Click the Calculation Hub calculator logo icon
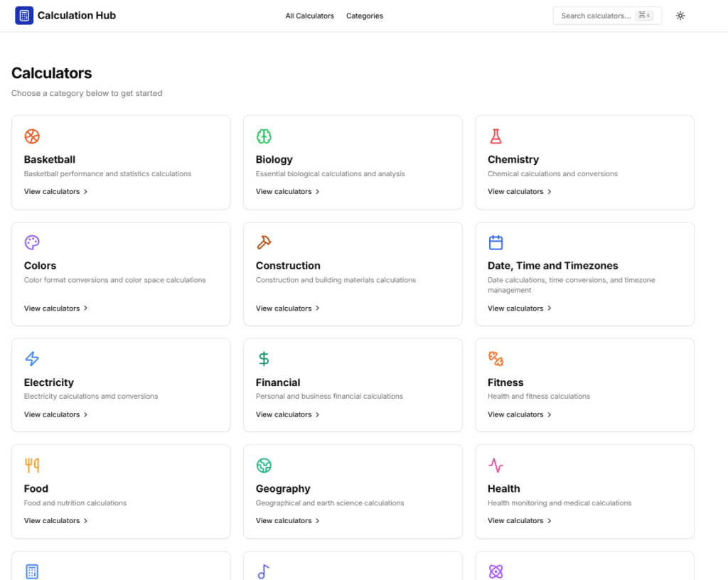The height and width of the screenshot is (580, 728). 24,16
